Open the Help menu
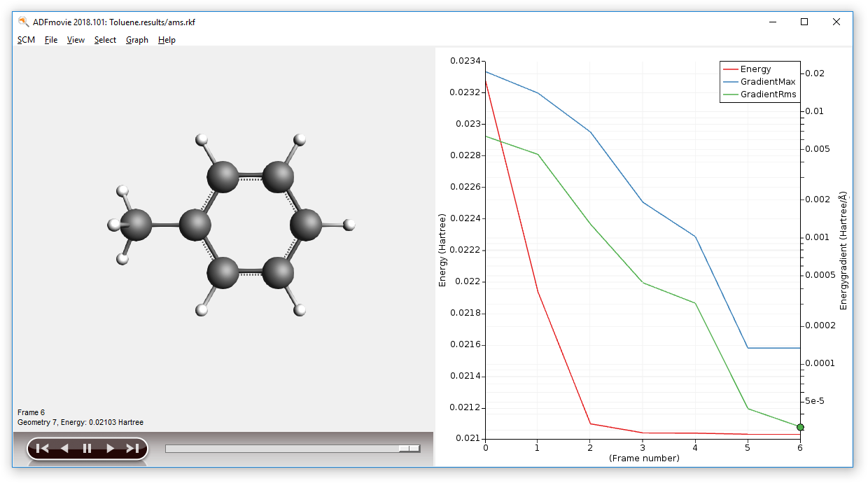 point(167,40)
